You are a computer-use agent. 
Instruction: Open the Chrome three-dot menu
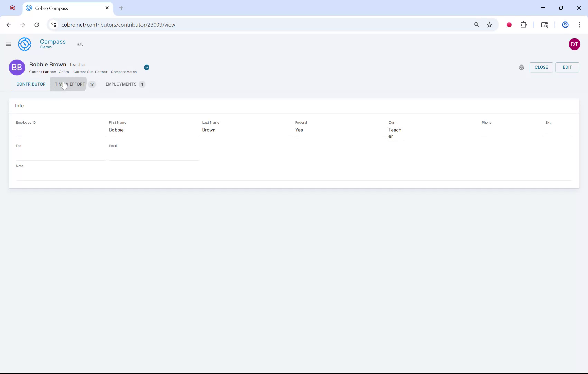click(580, 25)
